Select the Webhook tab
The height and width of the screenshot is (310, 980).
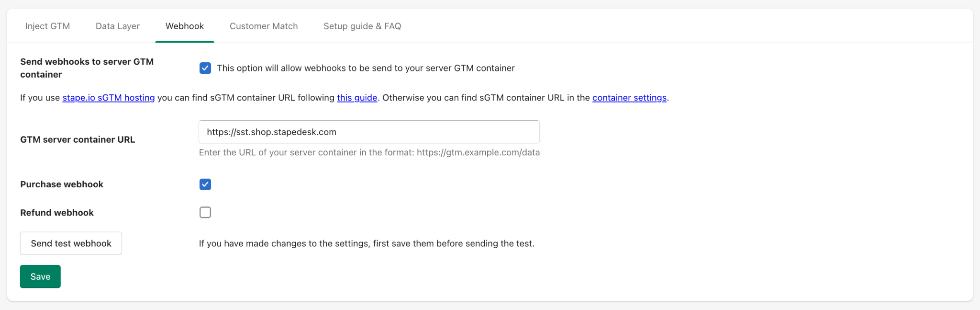point(185,26)
